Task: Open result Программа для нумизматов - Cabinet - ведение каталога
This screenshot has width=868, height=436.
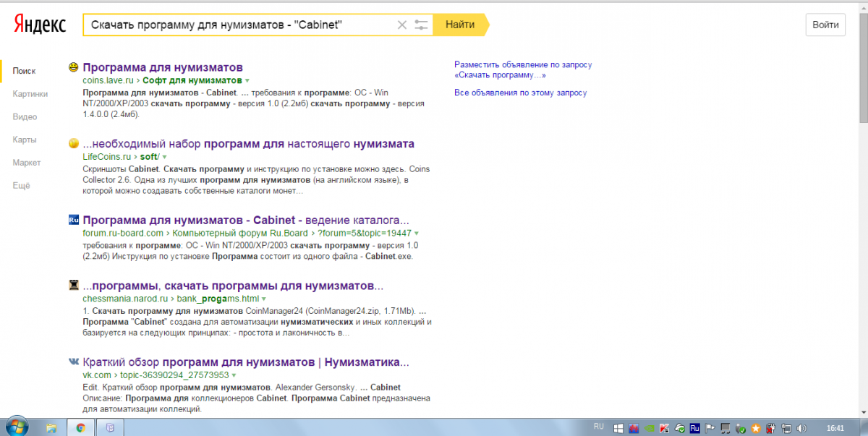Action: [x=246, y=220]
